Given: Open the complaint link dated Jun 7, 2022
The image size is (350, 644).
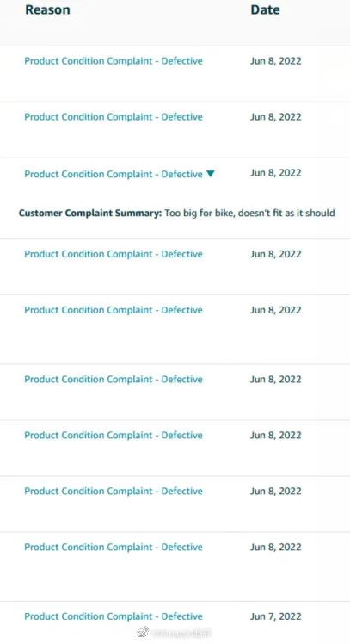Looking at the screenshot, I should tap(114, 616).
